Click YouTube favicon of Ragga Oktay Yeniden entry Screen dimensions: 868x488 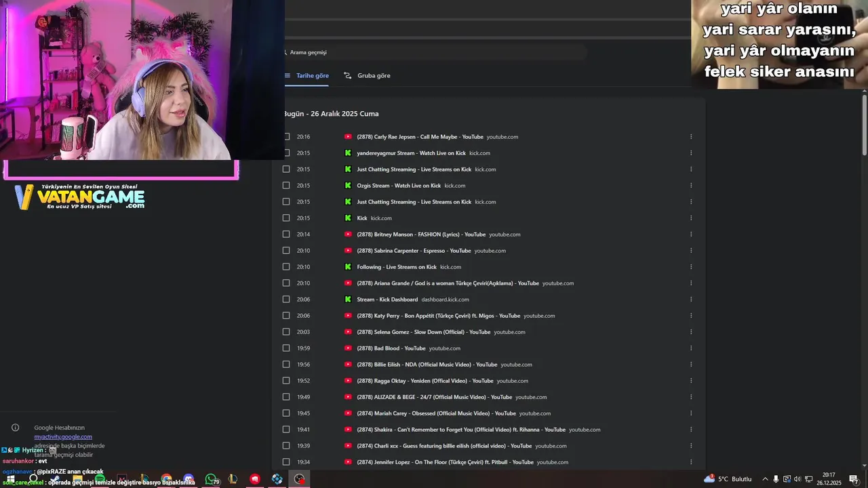point(348,381)
